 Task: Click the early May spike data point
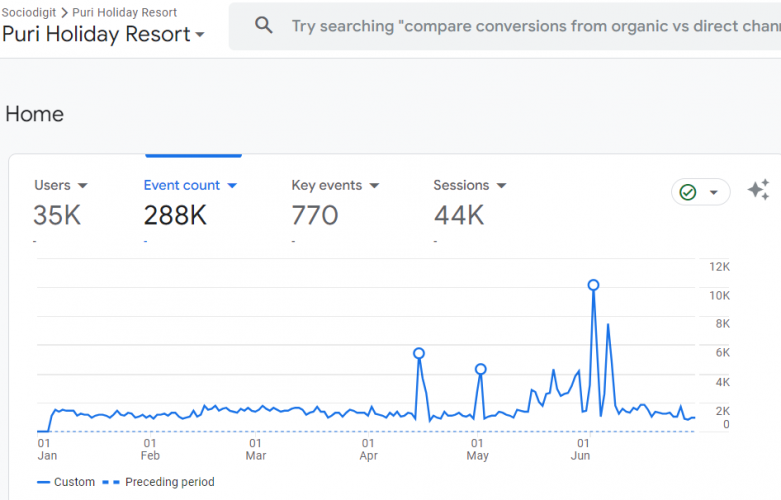click(481, 369)
